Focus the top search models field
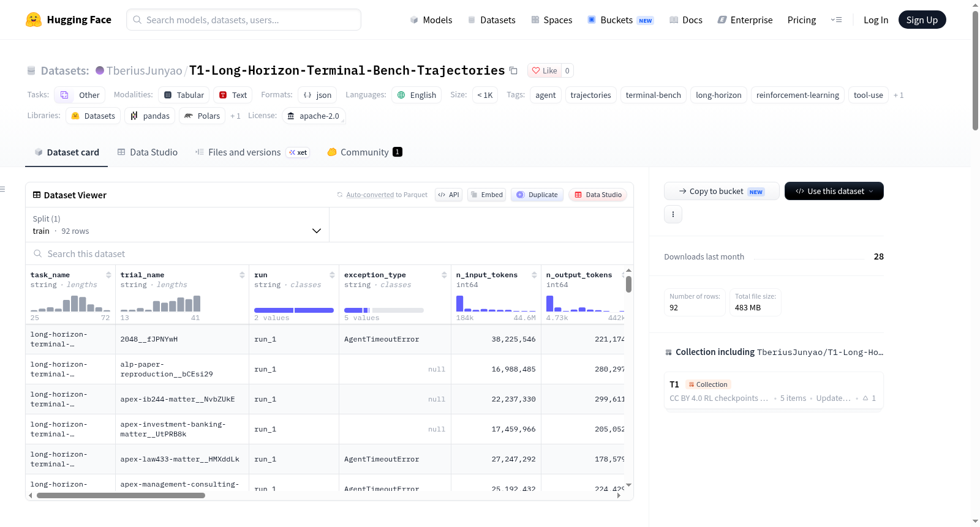The width and height of the screenshot is (980, 527). 244,20
